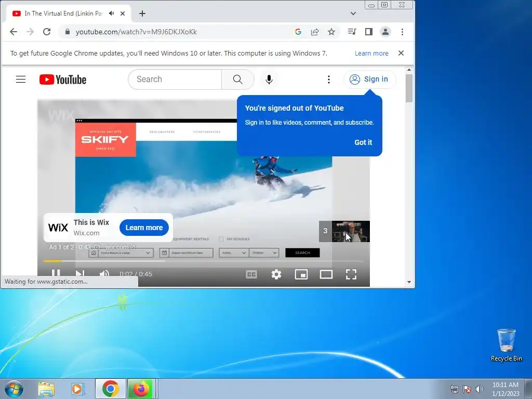This screenshot has height=399, width=532.
Task: Close the In The Virtual End tab
Action: (123, 14)
